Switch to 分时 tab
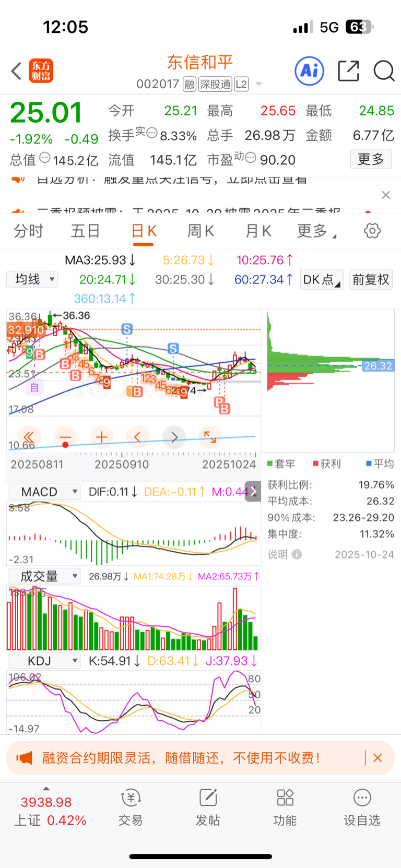The height and width of the screenshot is (868, 401). point(29,231)
